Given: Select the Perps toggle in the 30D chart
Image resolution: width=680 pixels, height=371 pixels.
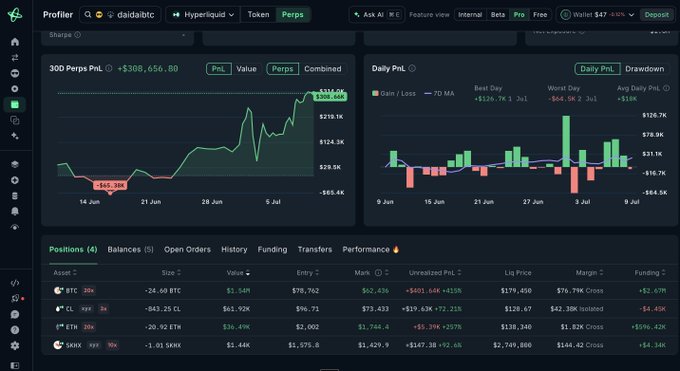Looking at the screenshot, I should coord(282,69).
